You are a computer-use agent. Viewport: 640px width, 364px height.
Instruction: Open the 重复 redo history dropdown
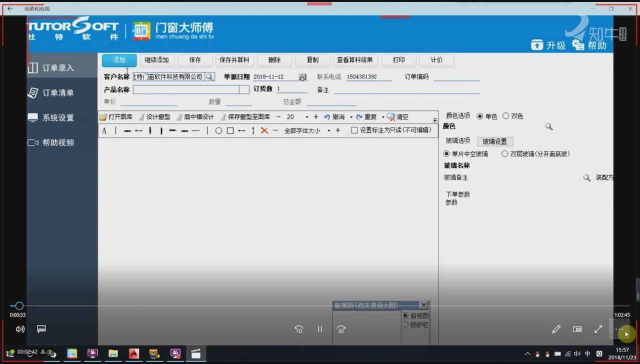click(x=383, y=117)
